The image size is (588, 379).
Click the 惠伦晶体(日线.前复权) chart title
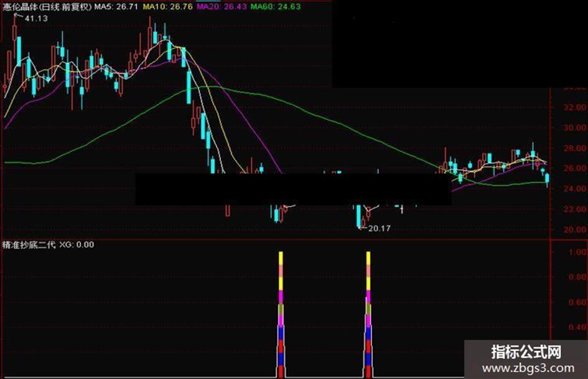tap(47, 6)
